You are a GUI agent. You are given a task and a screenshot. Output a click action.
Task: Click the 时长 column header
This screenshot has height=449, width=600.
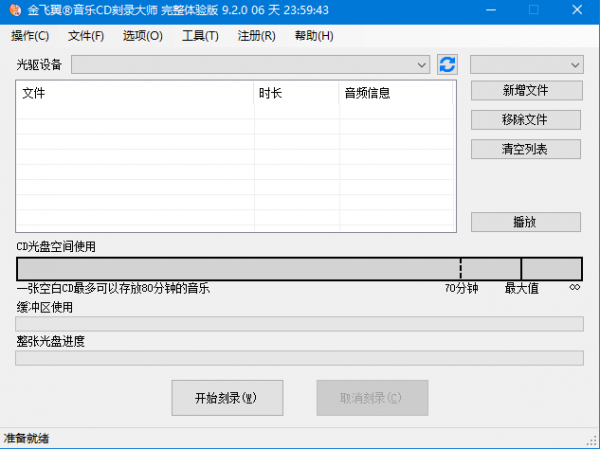click(296, 93)
